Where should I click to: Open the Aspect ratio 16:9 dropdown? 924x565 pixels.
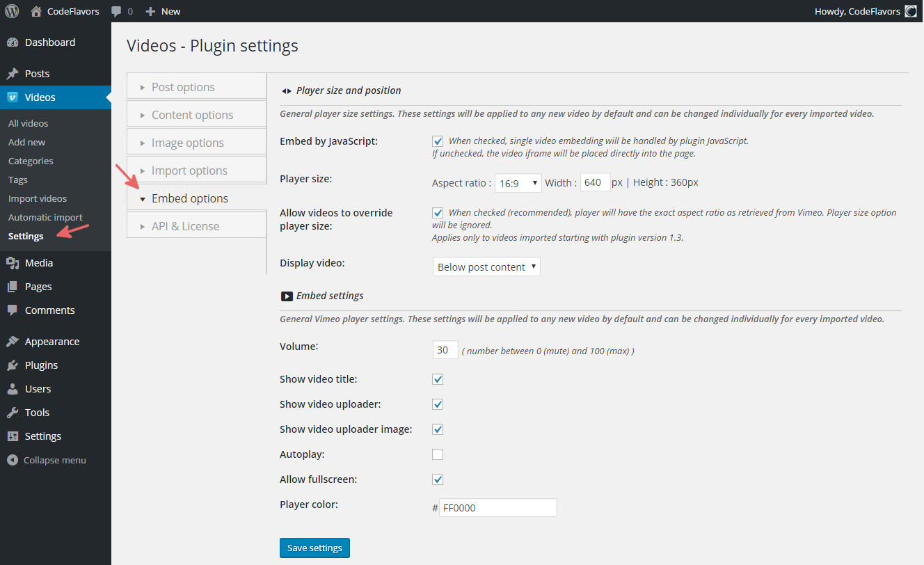pos(518,183)
